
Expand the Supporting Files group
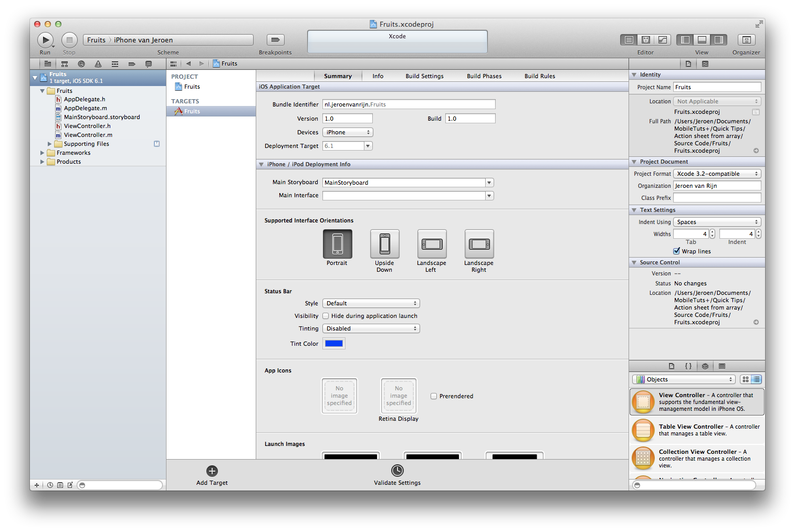point(50,144)
